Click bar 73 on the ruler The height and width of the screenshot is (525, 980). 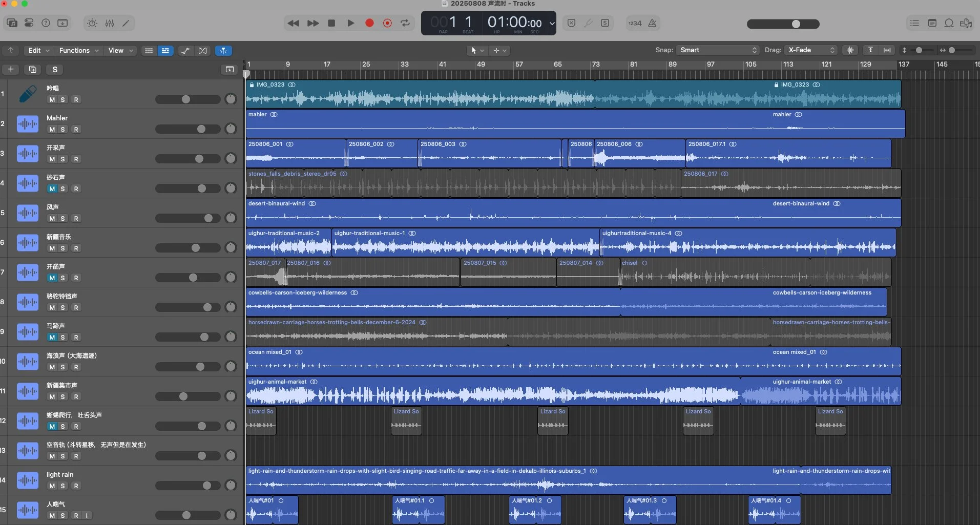pos(596,65)
